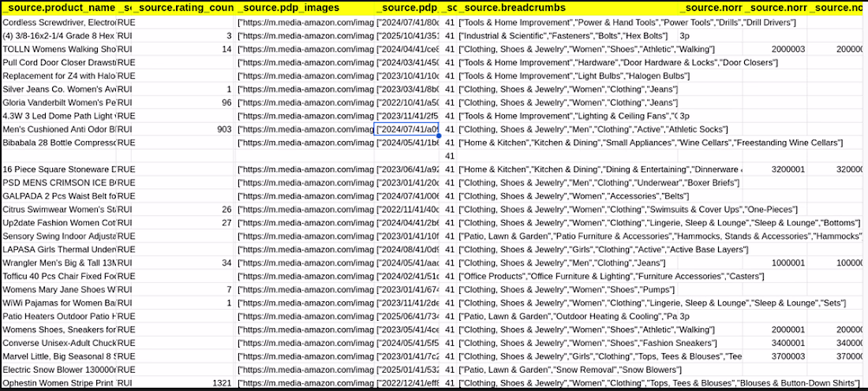The image size is (868, 391).
Task: Select the rating count value 96
Action: coord(183,102)
